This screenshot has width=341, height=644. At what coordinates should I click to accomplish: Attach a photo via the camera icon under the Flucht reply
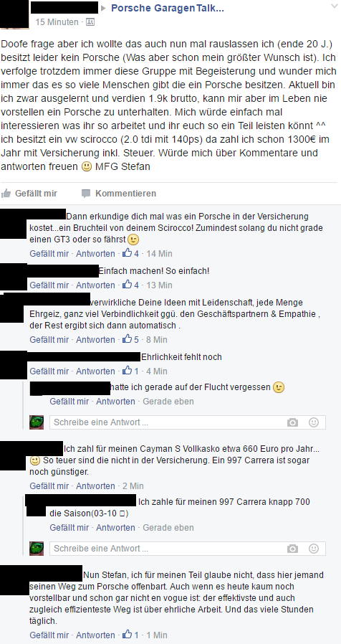[x=292, y=422]
